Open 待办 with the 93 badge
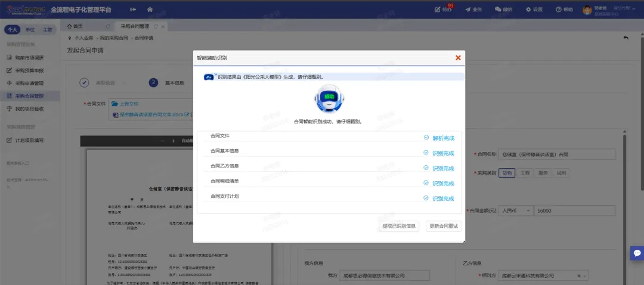 [444, 10]
